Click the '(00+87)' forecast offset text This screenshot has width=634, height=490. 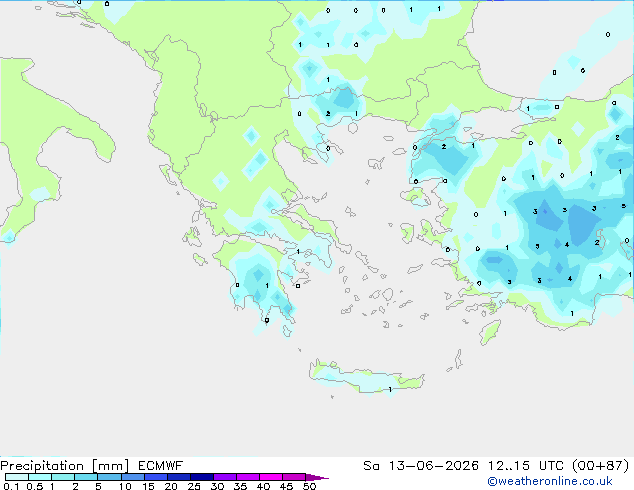tap(601, 466)
